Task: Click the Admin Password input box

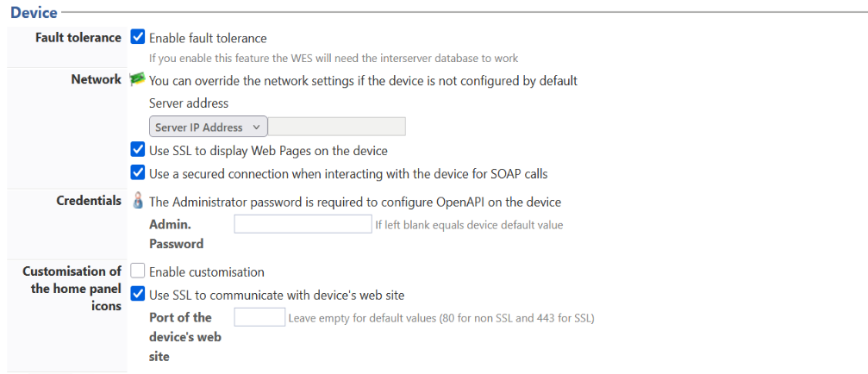Action: click(x=303, y=225)
